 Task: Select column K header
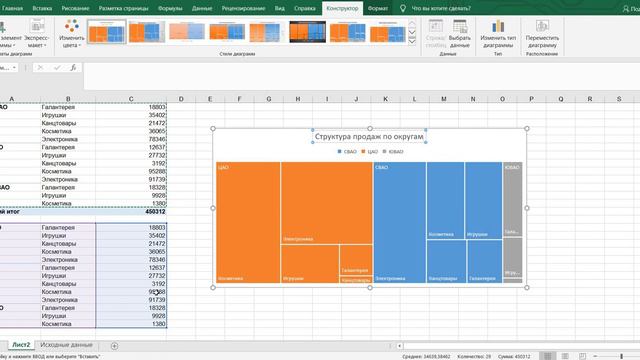(x=385, y=99)
